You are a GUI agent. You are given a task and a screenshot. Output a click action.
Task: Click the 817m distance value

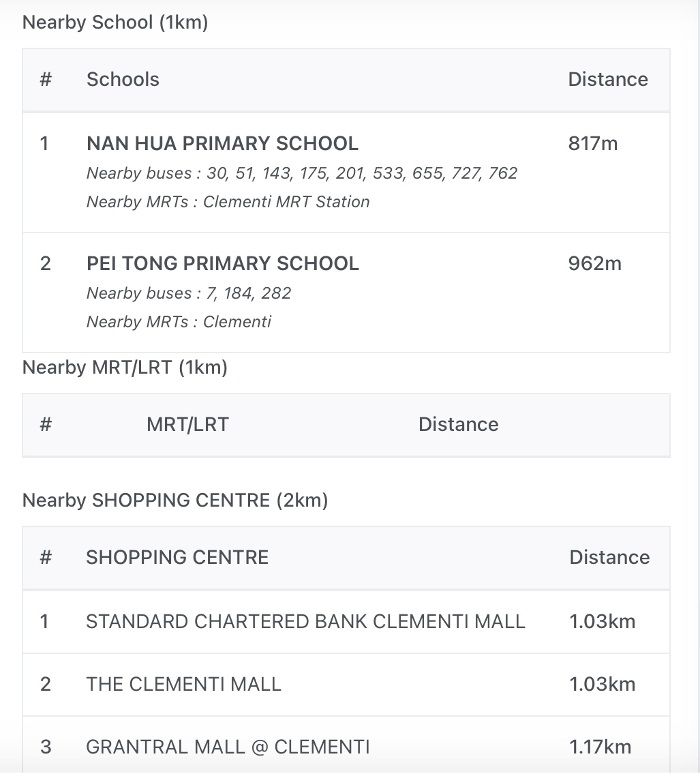(x=592, y=144)
